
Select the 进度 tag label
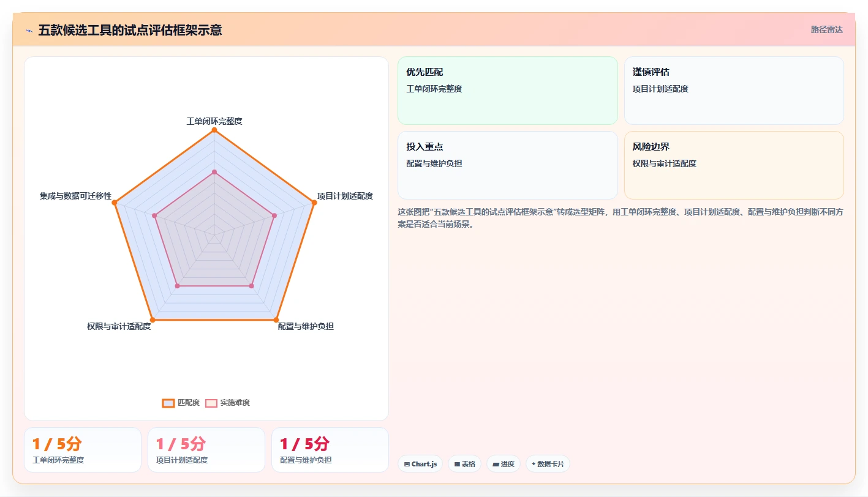point(508,464)
